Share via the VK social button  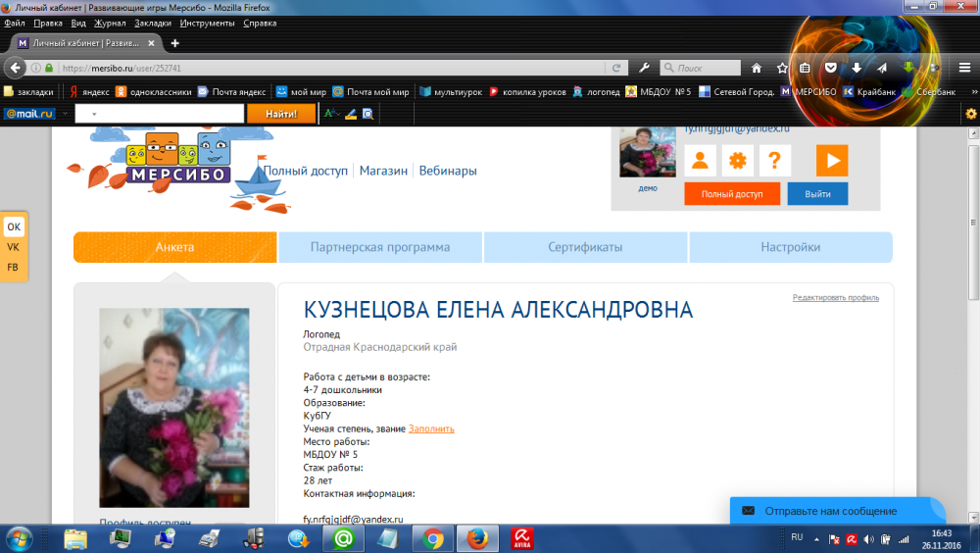(x=13, y=247)
